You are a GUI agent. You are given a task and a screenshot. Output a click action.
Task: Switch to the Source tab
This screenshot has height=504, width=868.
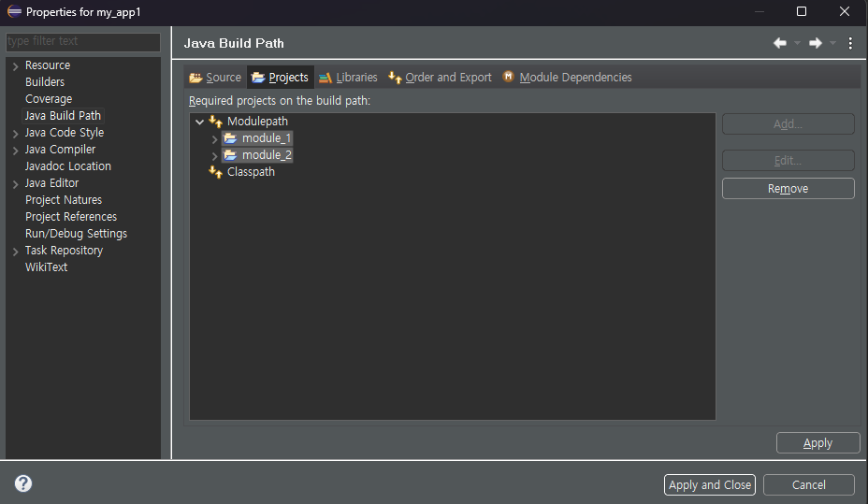pos(216,78)
